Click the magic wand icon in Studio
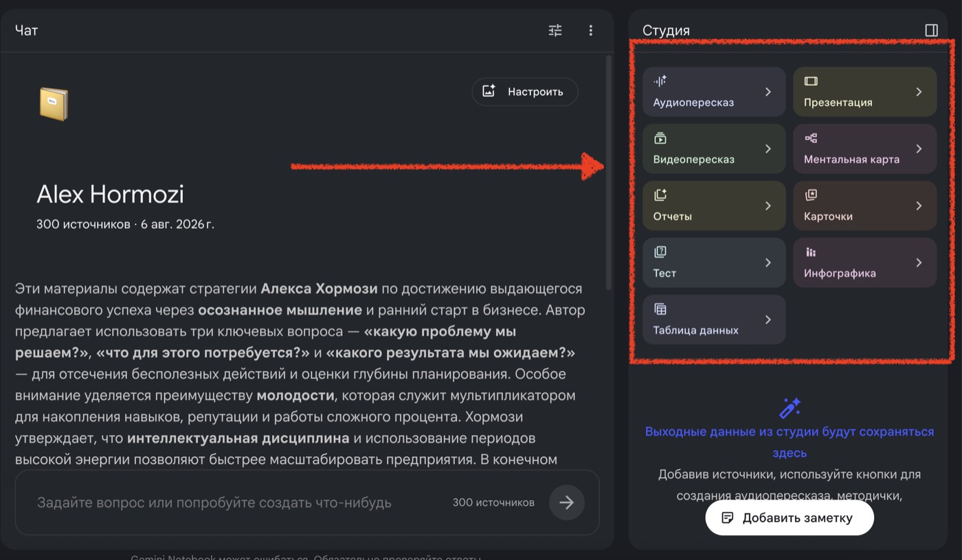Image resolution: width=962 pixels, height=560 pixels. tap(790, 408)
